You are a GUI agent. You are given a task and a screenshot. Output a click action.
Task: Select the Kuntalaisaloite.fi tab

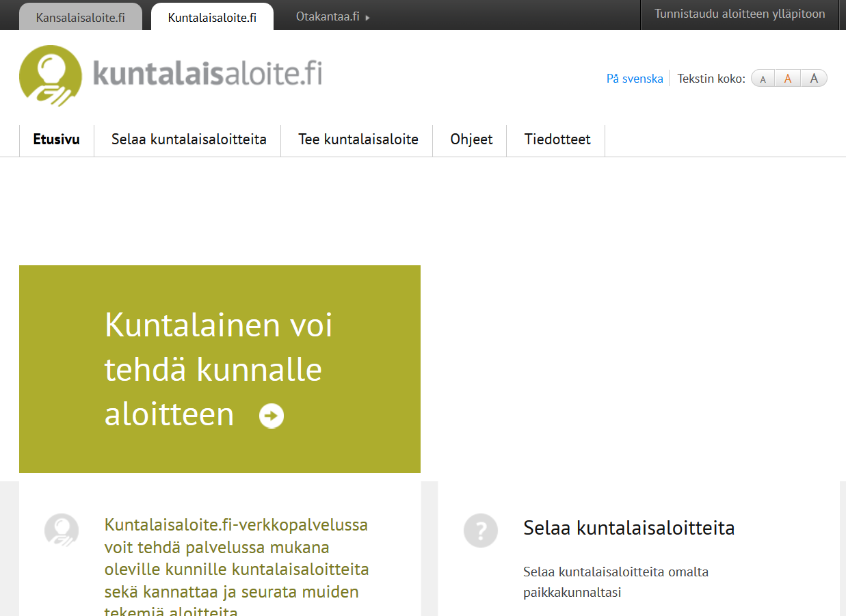[212, 17]
